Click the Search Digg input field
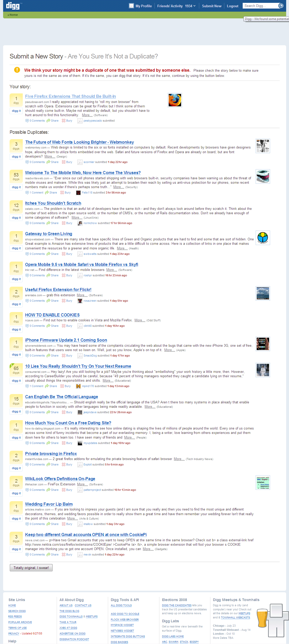 point(260,6)
